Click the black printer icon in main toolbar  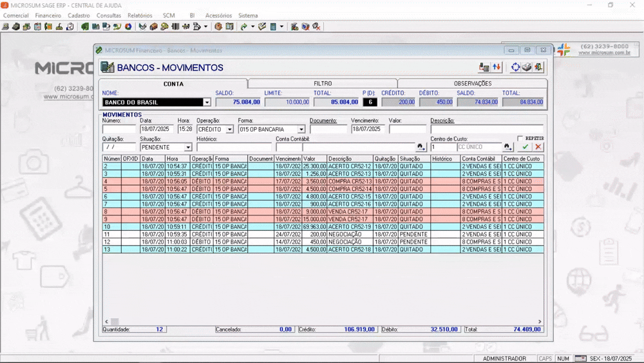15,26
